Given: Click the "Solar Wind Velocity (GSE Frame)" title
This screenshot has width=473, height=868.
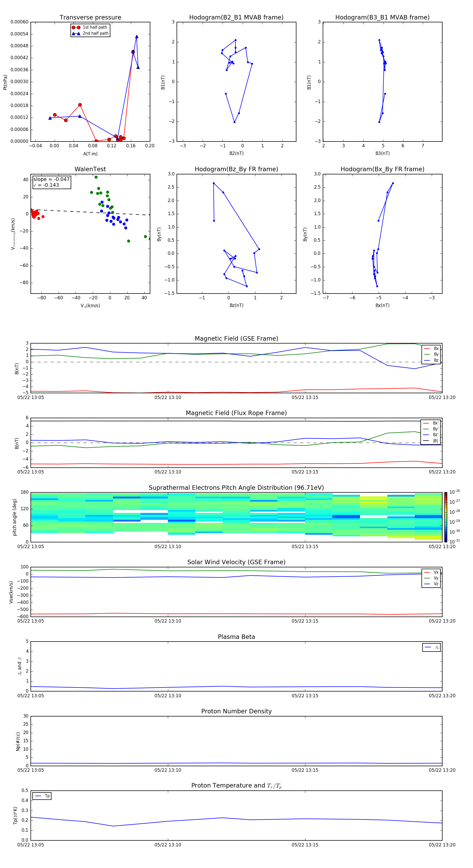Looking at the screenshot, I should (x=236, y=562).
